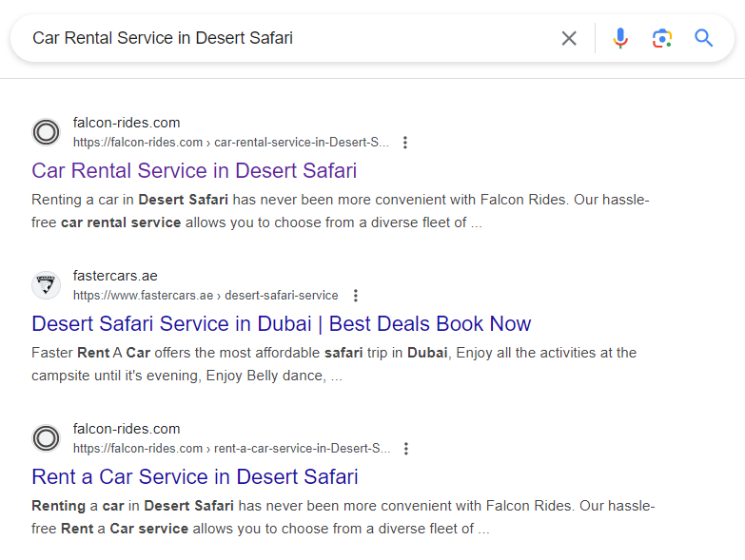Click the fastercars.ae desert-safari-service URL breadcrumb

pos(205,296)
